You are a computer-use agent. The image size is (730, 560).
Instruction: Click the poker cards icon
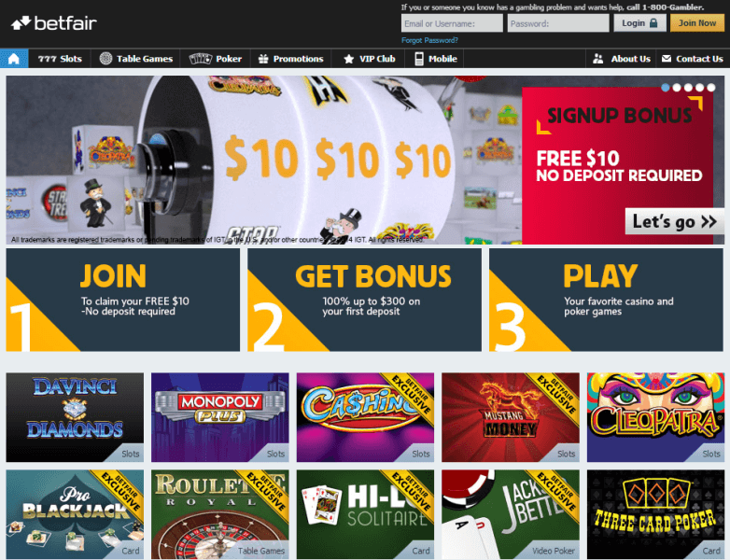(x=200, y=59)
